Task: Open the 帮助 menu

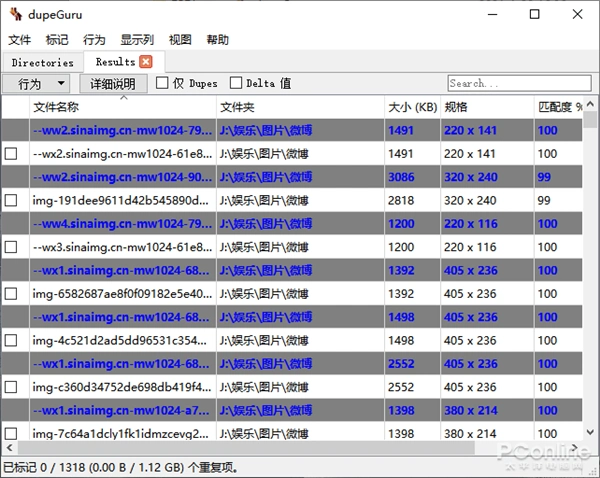Action: 217,40
